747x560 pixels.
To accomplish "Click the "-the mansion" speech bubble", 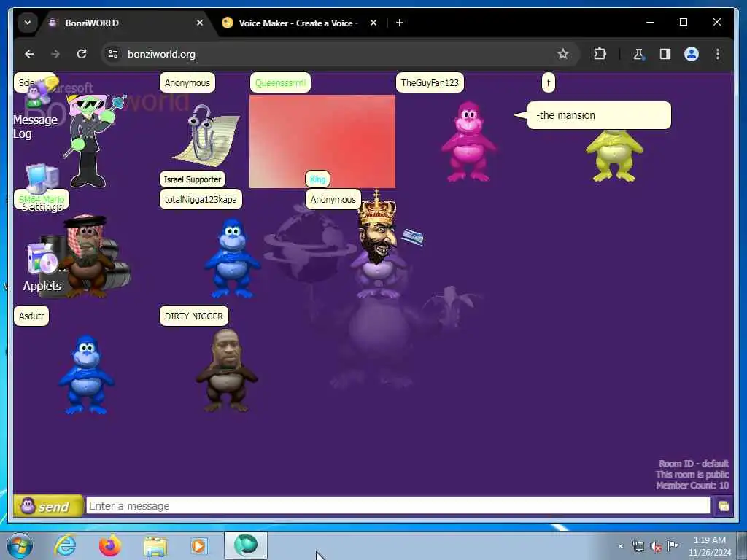I will click(x=598, y=115).
